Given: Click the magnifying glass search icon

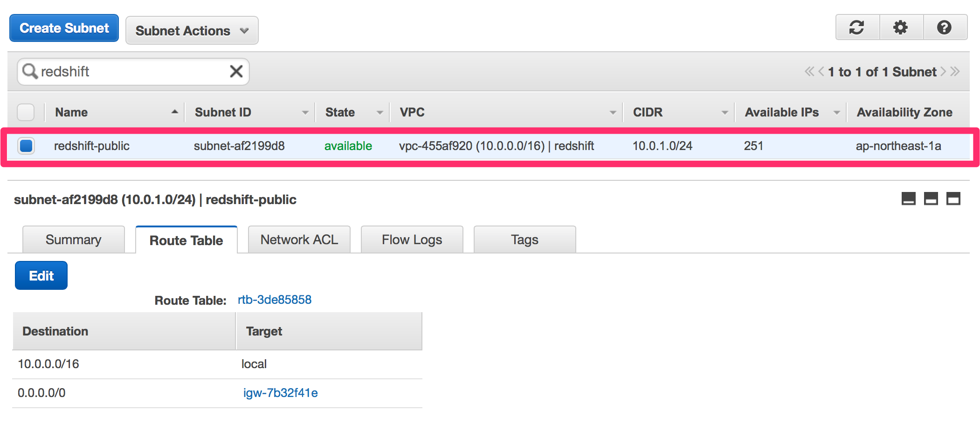Looking at the screenshot, I should tap(30, 71).
